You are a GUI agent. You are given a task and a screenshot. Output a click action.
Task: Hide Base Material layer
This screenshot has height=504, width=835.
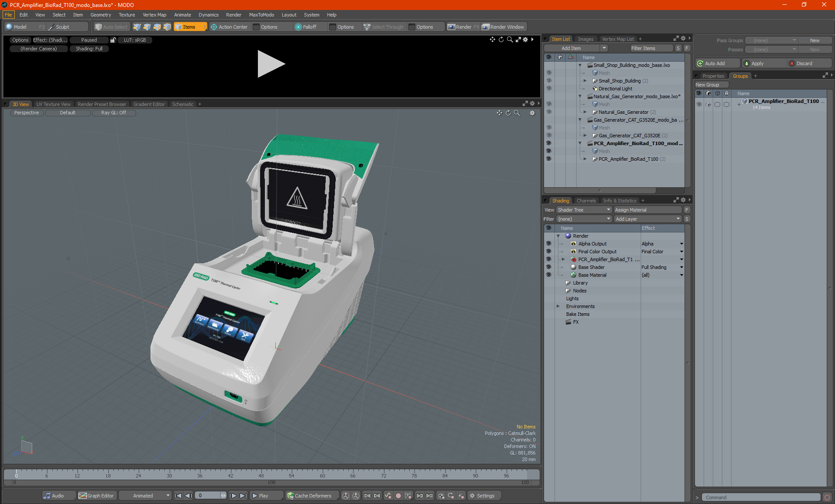click(548, 275)
